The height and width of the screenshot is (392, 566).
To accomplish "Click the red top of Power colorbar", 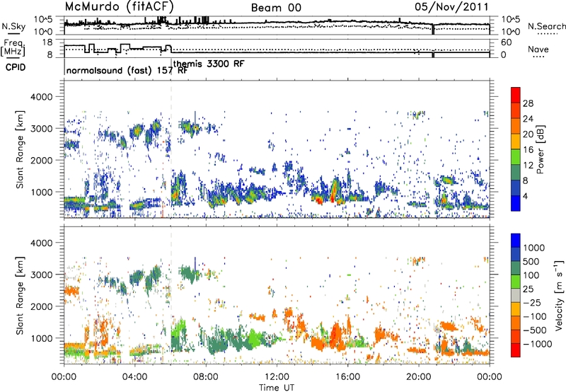I will (516, 95).
